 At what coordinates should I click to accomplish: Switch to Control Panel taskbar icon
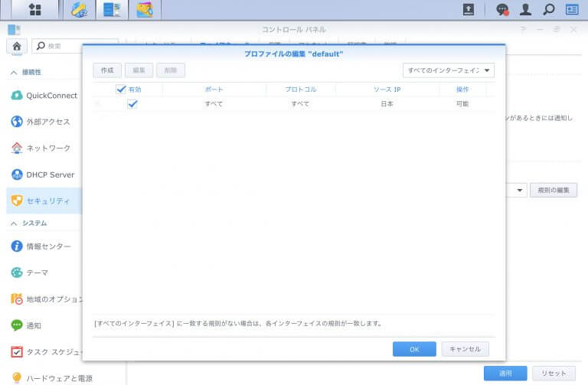[112, 10]
